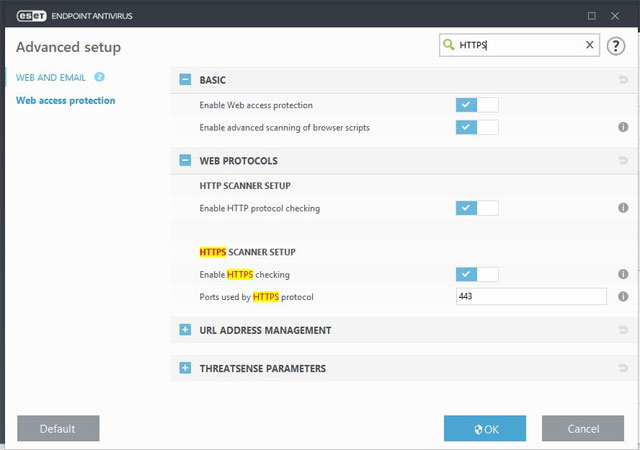This screenshot has width=640, height=450.
Task: Toggle Enable HTTP protocol checking switch
Action: pos(477,208)
